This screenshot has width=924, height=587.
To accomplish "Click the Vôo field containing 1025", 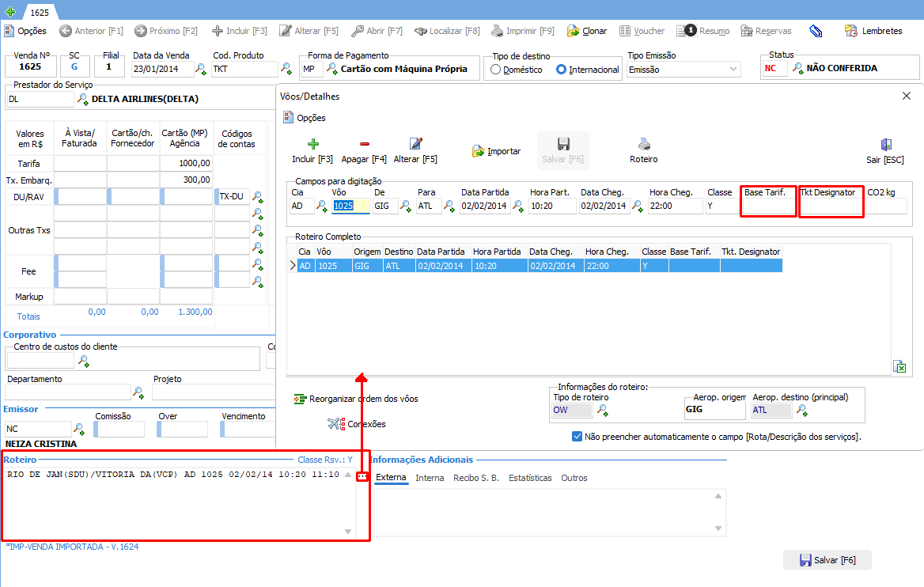I will [350, 206].
